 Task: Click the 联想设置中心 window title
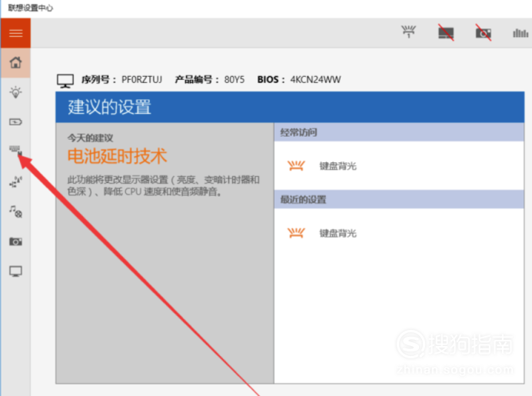[31, 8]
